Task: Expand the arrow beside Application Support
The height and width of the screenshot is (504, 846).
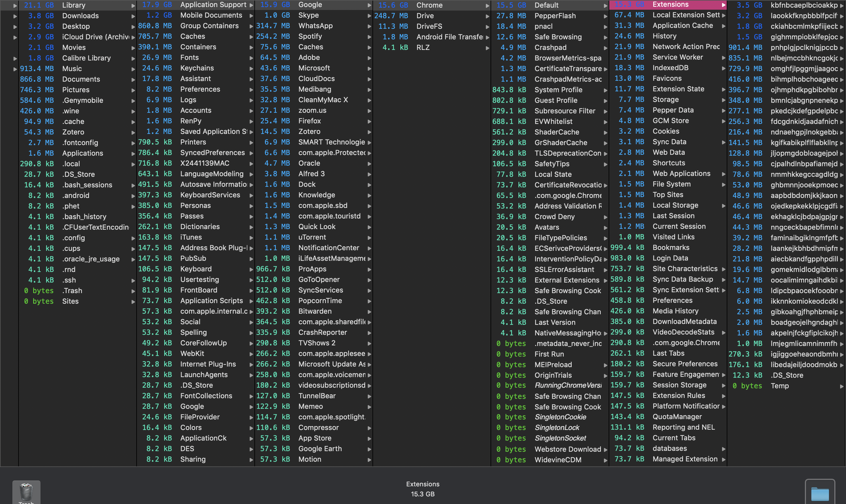Action: coord(251,5)
